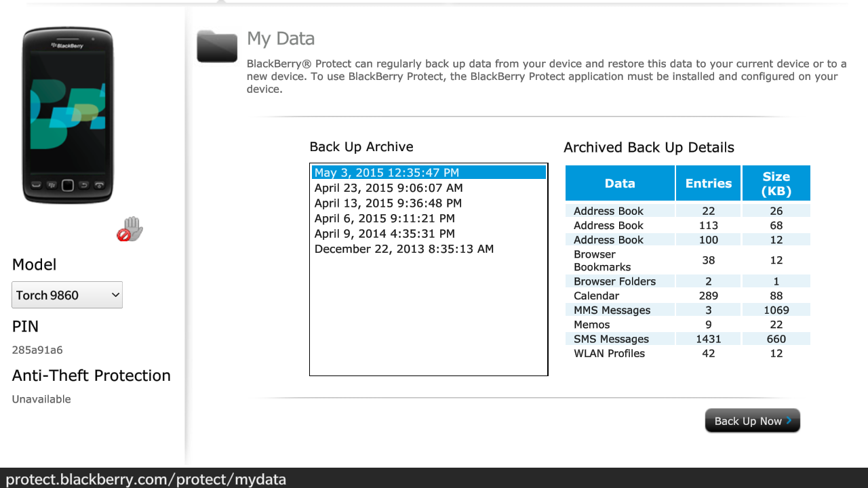Click the WLAN Profiles row
Screen dimensions: 868x488
[688, 353]
